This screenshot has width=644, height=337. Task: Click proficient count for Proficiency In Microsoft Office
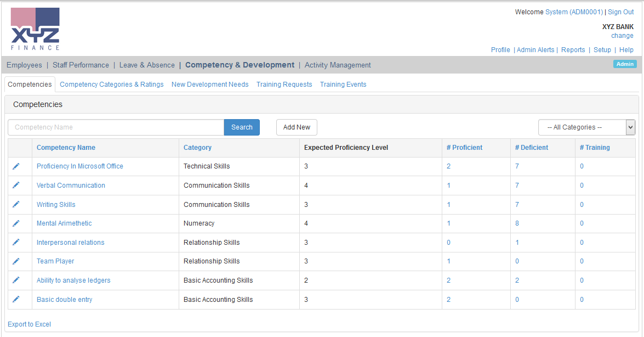tap(448, 166)
